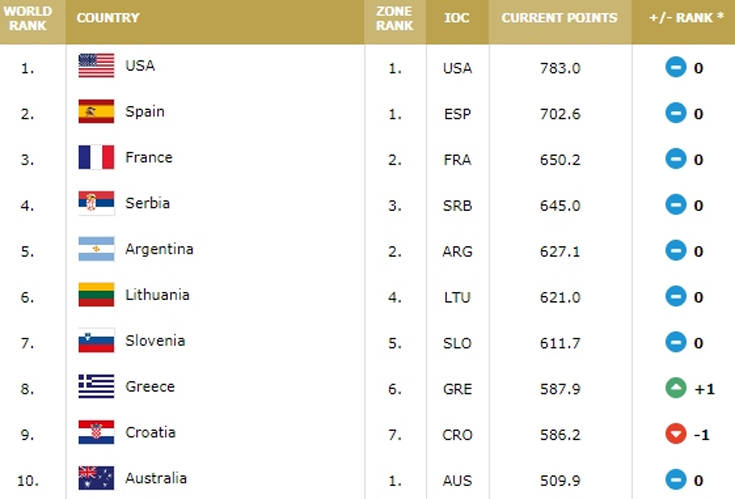Click the Spain flag icon

click(96, 112)
